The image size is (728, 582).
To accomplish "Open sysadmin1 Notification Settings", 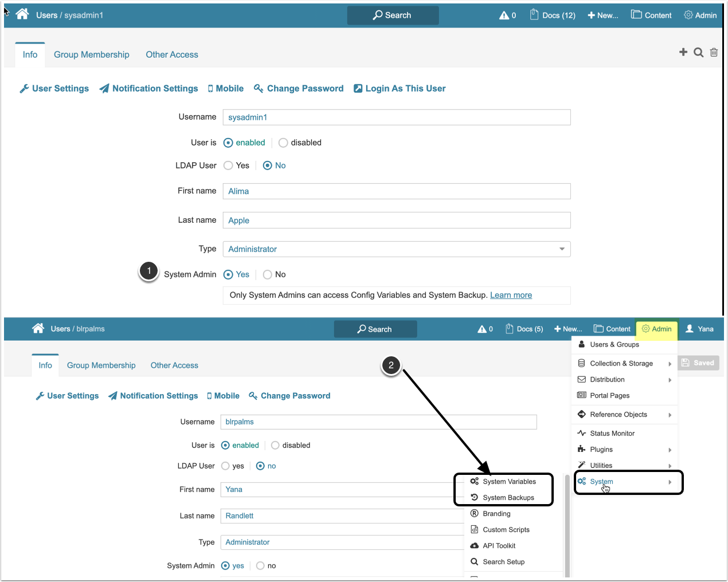I will pos(148,88).
